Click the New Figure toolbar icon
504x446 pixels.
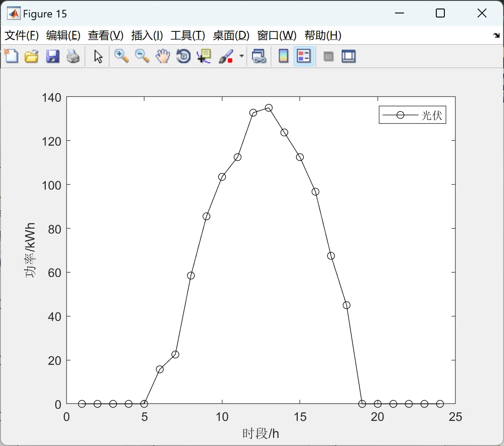11,56
